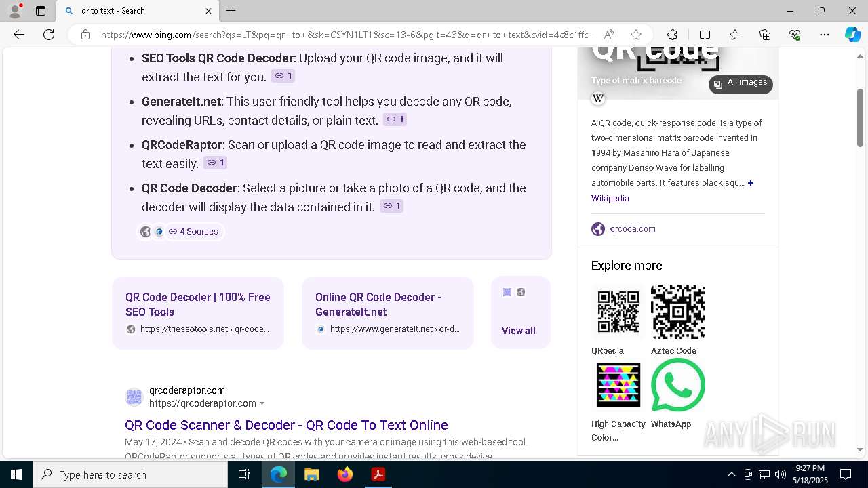868x488 pixels.
Task: Open Settings and more ellipsis menu
Action: pyautogui.click(x=825, y=35)
